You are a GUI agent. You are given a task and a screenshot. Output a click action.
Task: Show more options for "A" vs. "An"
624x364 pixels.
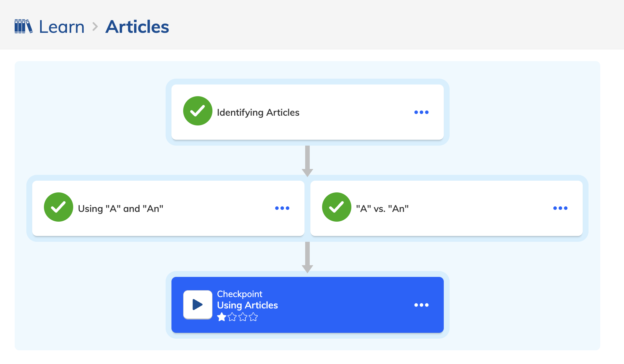point(560,208)
